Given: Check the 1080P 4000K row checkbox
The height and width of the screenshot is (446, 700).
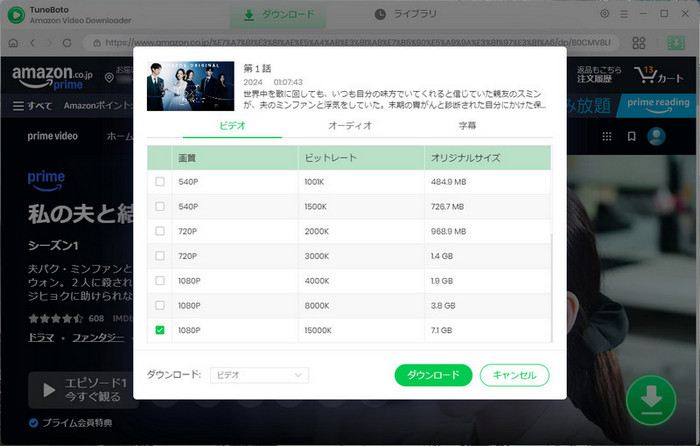Looking at the screenshot, I should (160, 280).
